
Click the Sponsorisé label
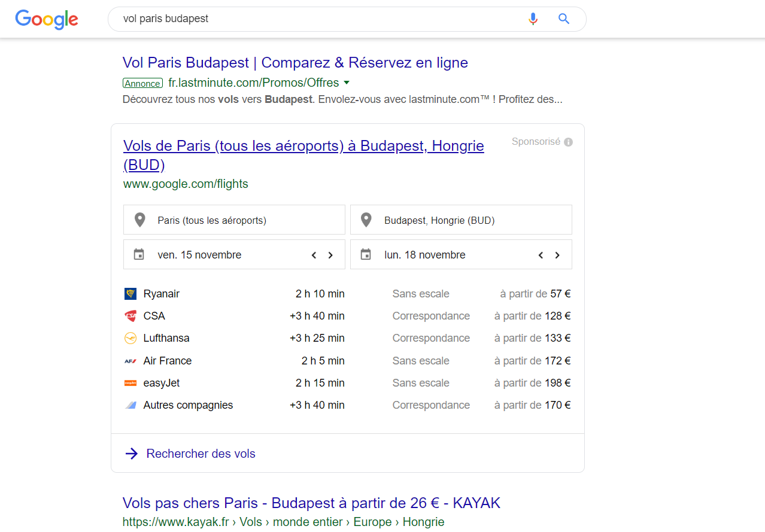coord(536,142)
